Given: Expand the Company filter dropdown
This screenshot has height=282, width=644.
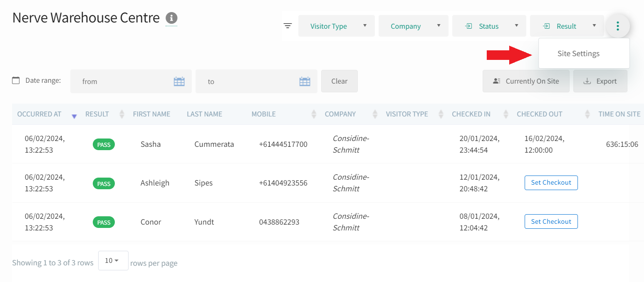Looking at the screenshot, I should (413, 25).
